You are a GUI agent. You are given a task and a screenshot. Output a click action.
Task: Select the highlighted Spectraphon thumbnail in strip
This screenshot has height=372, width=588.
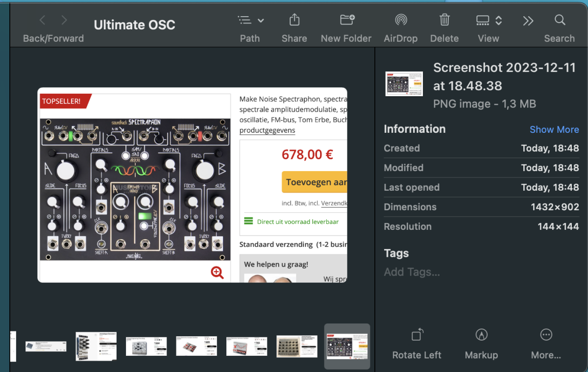tap(347, 346)
